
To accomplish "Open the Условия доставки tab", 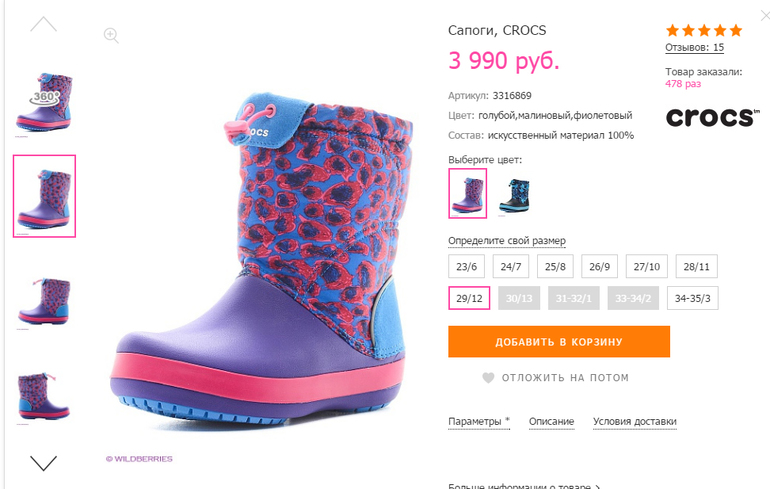I will point(635,422).
